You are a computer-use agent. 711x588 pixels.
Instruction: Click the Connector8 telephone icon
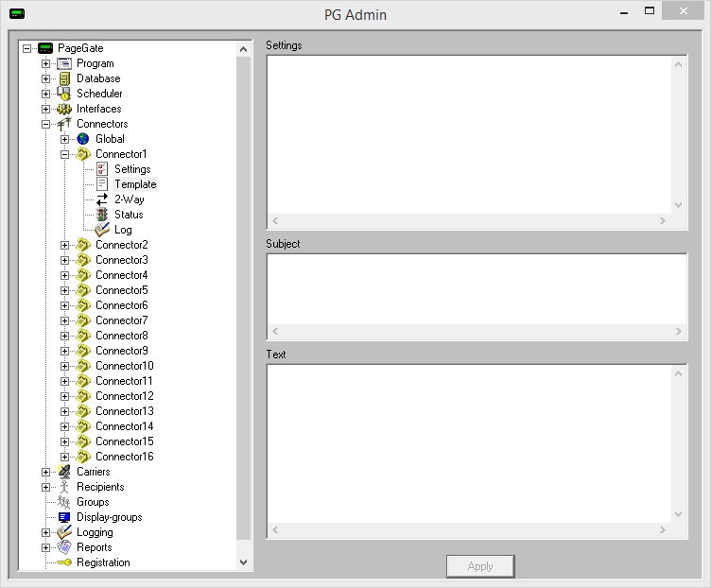tap(83, 336)
